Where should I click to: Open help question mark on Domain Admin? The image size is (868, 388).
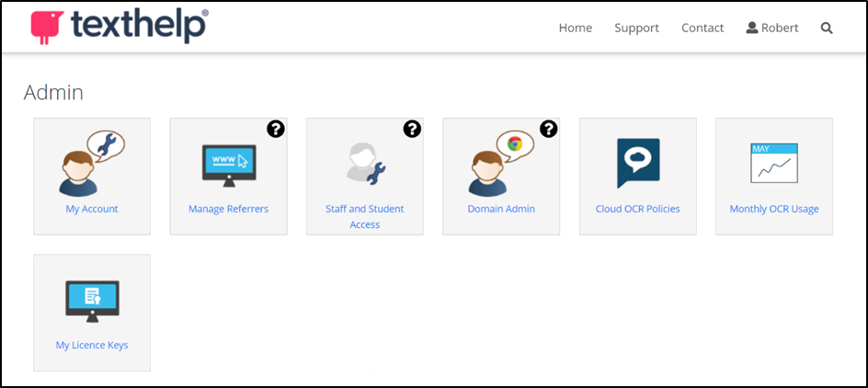[x=549, y=129]
